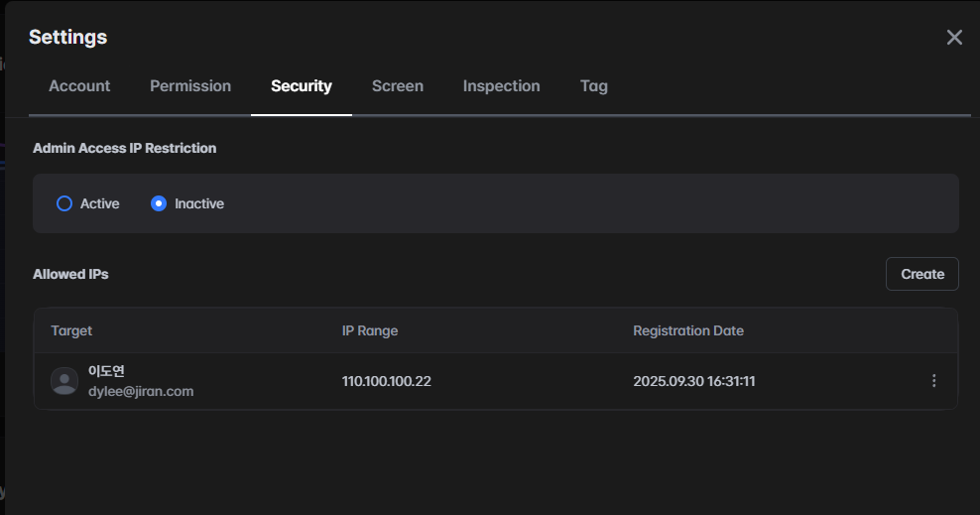
Task: Select the Inactive radio button
Action: (159, 203)
